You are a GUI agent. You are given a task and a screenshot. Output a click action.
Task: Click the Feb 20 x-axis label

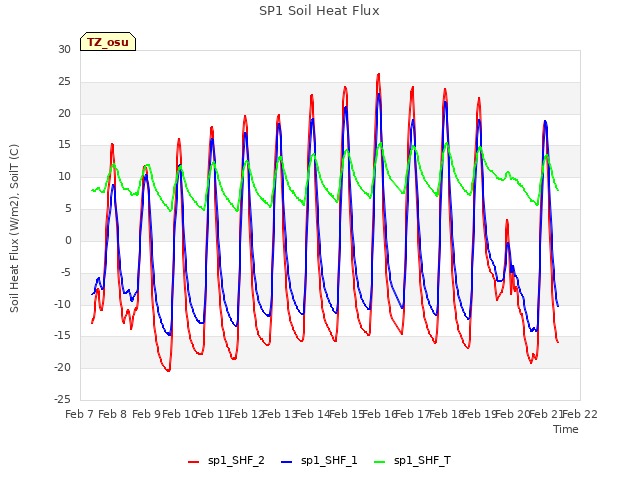tap(513, 414)
